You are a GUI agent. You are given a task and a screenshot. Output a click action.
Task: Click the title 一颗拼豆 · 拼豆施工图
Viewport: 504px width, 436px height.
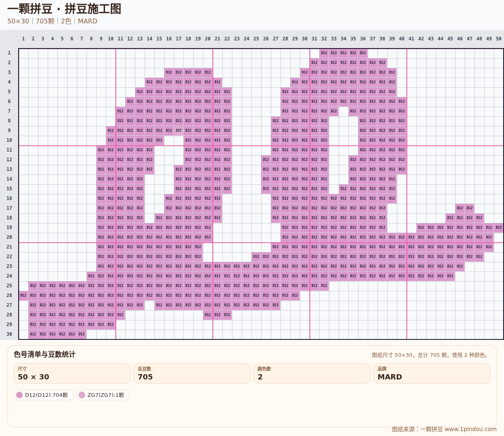[64, 9]
